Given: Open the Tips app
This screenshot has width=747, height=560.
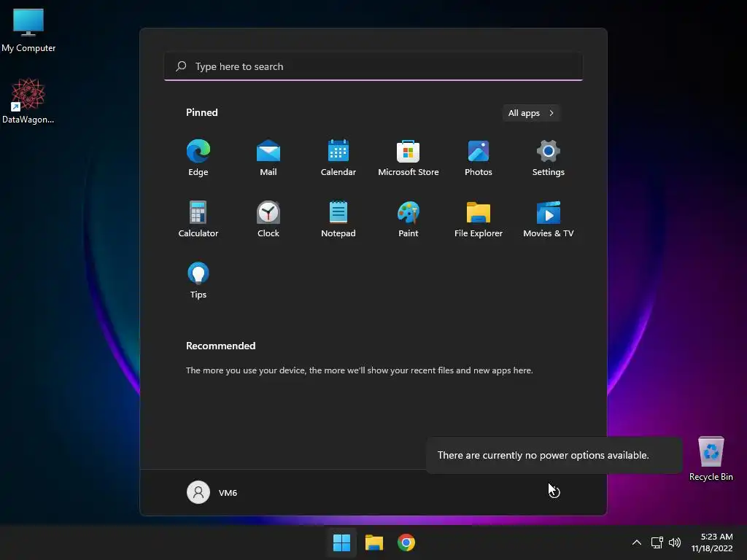Looking at the screenshot, I should pyautogui.click(x=198, y=281).
